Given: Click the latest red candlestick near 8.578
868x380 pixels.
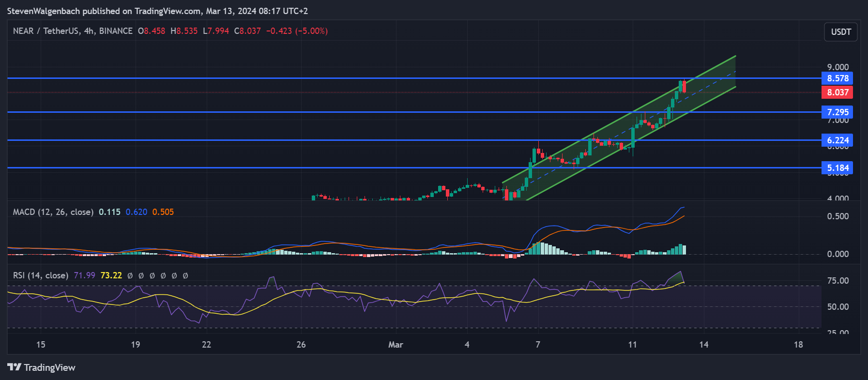Looking at the screenshot, I should [684, 87].
